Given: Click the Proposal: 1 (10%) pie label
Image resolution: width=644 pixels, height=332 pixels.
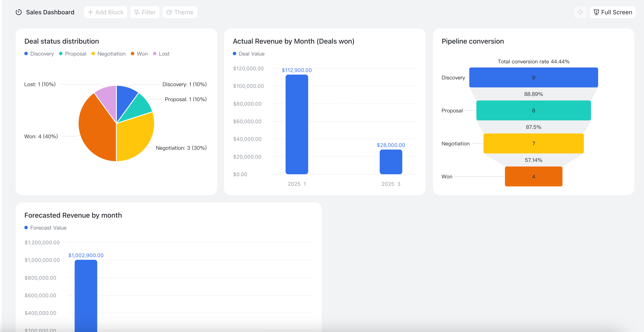Looking at the screenshot, I should [186, 99].
